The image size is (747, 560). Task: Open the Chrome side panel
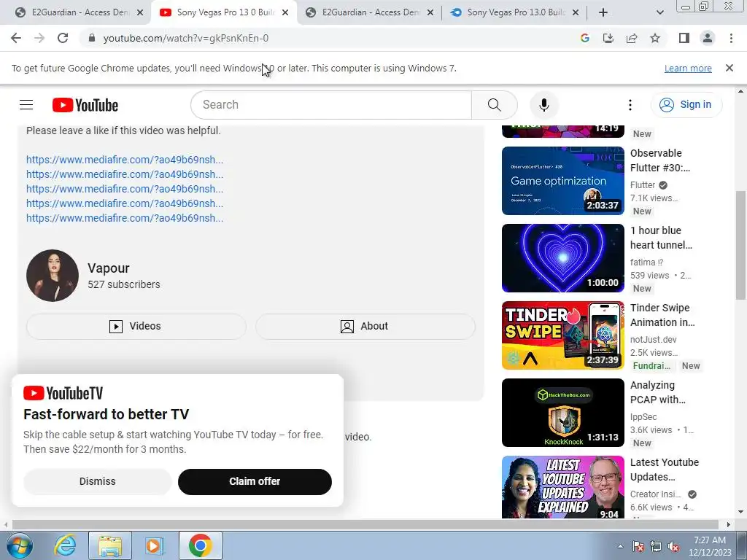[684, 38]
